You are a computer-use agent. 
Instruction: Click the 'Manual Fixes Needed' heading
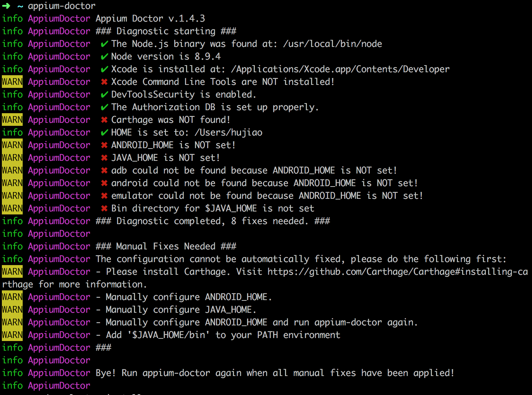pyautogui.click(x=166, y=246)
